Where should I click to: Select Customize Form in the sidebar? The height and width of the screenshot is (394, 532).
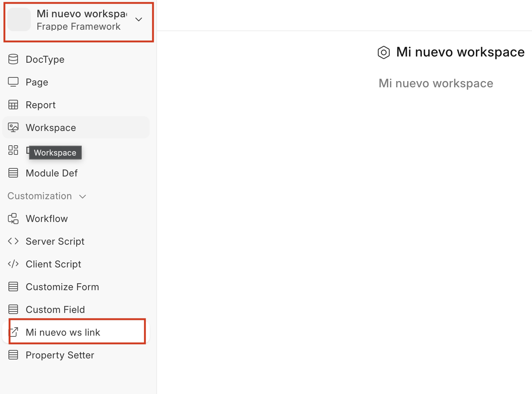(x=62, y=287)
